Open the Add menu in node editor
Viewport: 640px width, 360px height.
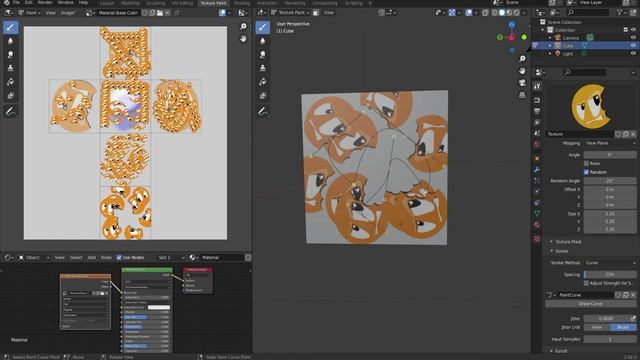tap(92, 258)
